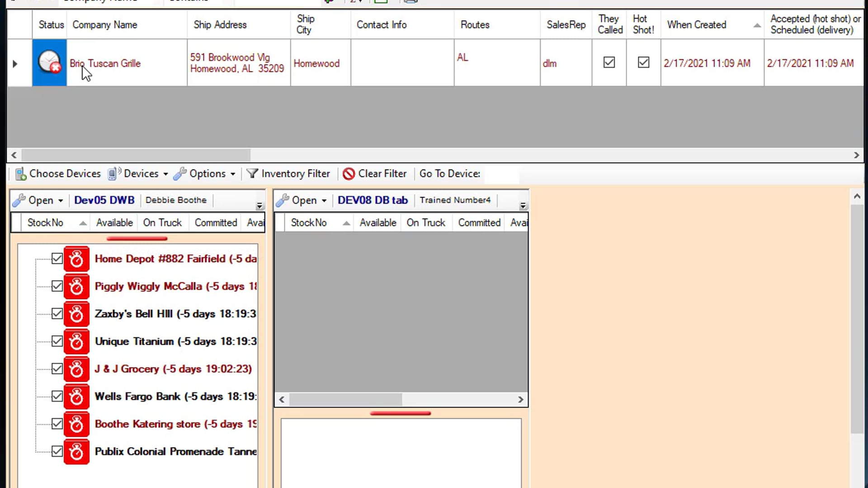This screenshot has width=868, height=488.
Task: Select the DEV08 DB tab device label
Action: tap(373, 200)
